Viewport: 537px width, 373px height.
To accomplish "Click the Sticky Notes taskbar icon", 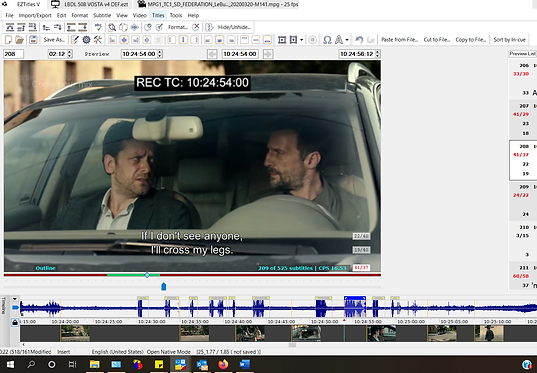I will pyautogui.click(x=159, y=364).
